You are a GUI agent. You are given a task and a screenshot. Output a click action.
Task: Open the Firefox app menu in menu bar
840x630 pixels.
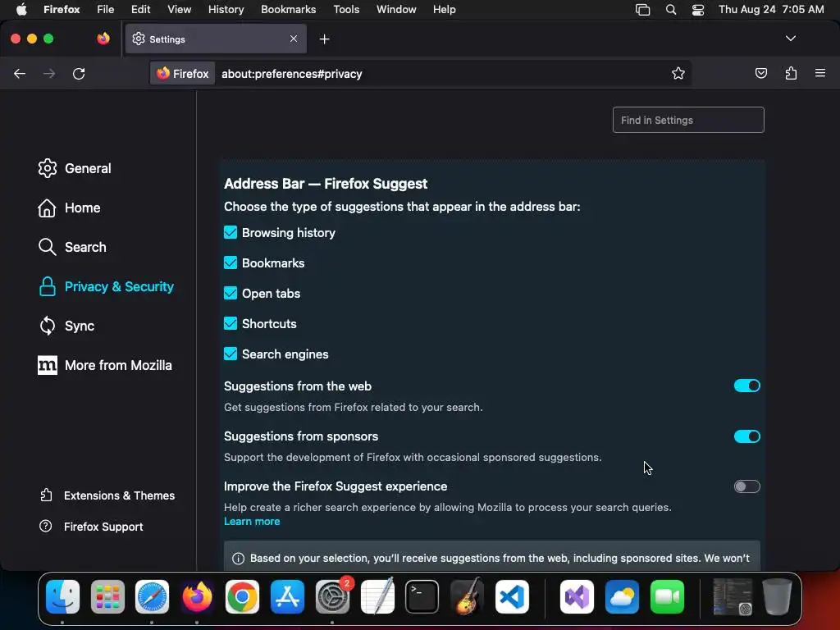(62, 10)
